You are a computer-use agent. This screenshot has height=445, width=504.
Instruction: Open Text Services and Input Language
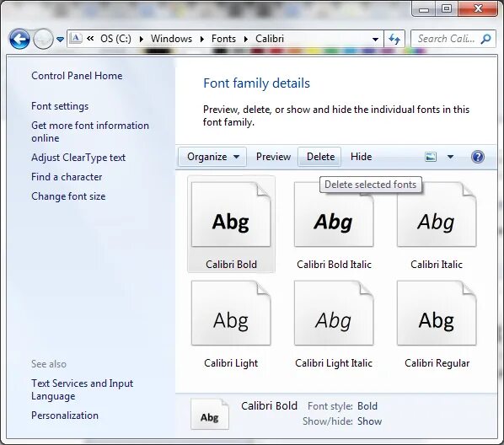[x=82, y=389]
